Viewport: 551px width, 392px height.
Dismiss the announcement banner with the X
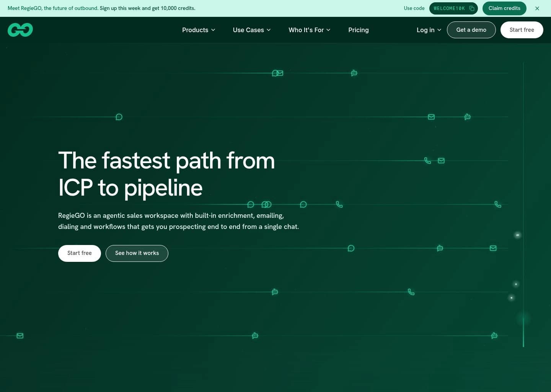[537, 8]
